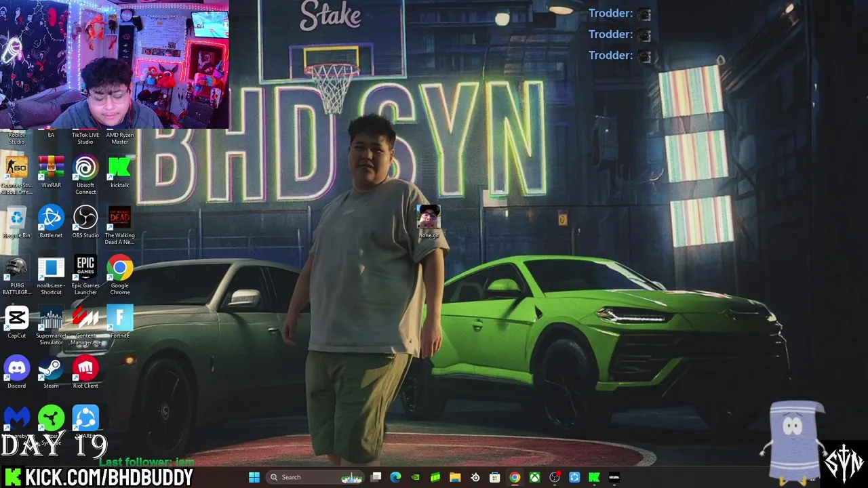Image resolution: width=868 pixels, height=488 pixels.
Task: Open the Epic Games Launcher desktop icon
Action: pyautogui.click(x=85, y=275)
